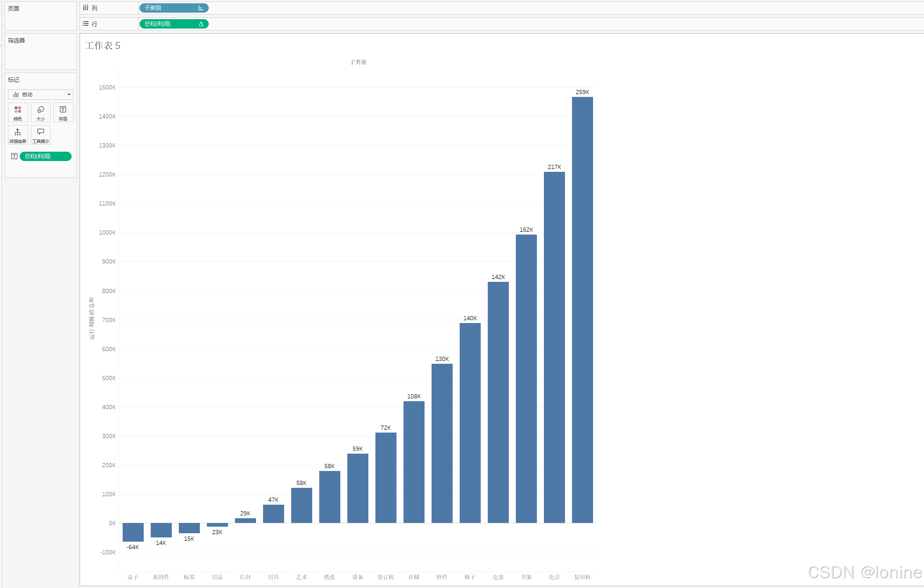Click the 总和(利润) pill in marks card
Screen dimensions: 924x588
(45, 156)
